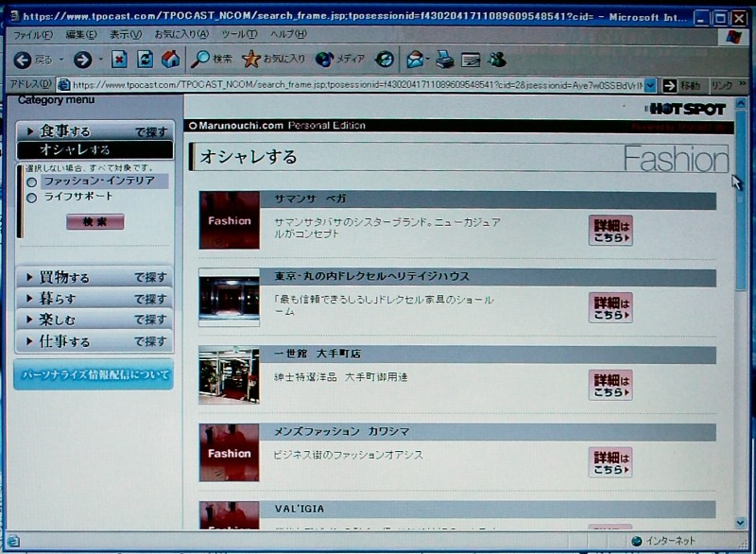
Task: Click the メンズファッション カワシマ Fashion thumbnail
Action: pyautogui.click(x=230, y=452)
